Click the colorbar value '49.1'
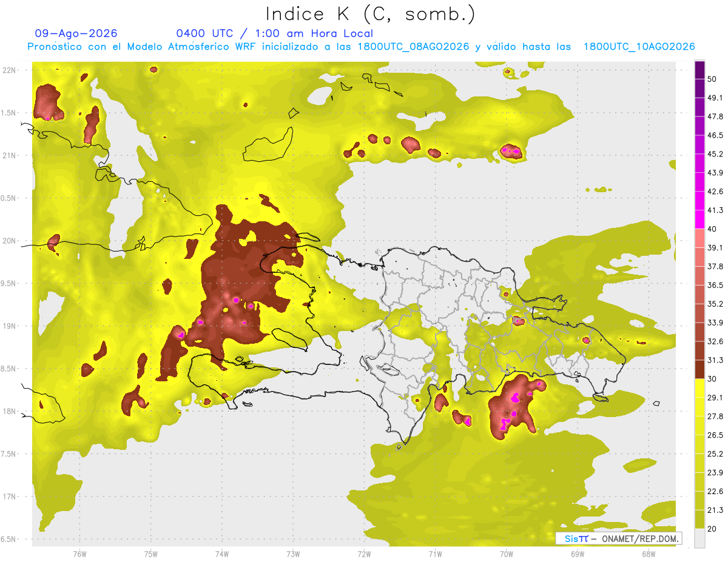The width and height of the screenshot is (728, 562). click(715, 98)
